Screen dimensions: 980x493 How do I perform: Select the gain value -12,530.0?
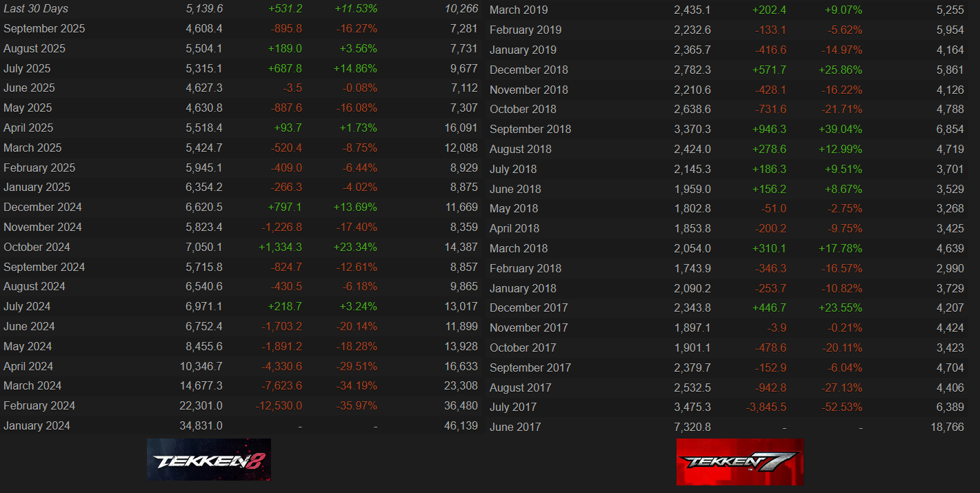click(279, 405)
